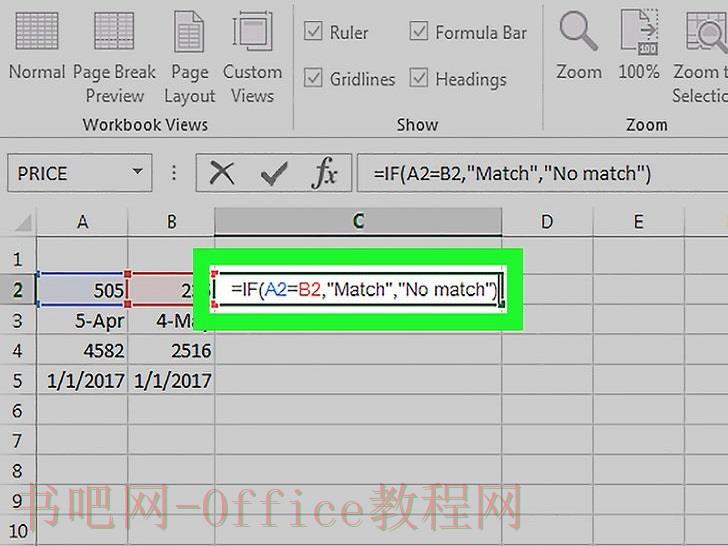The height and width of the screenshot is (546, 728).
Task: Select row 4 header
Action: [x=18, y=351]
